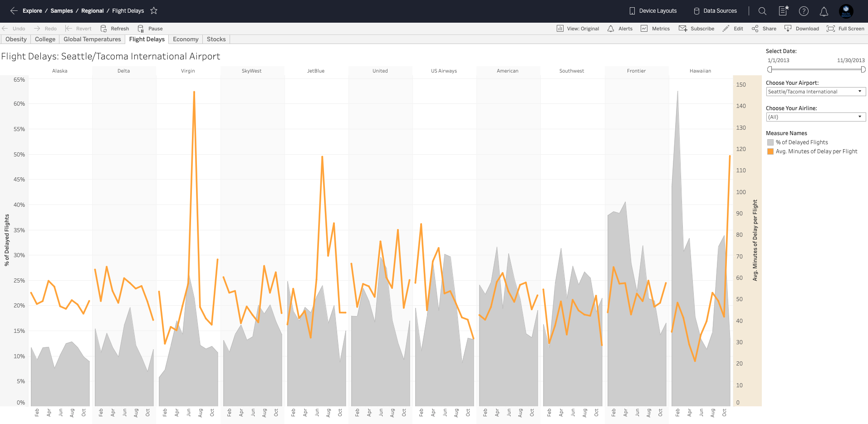Switch to the Global Temperatures tab
The image size is (868, 424).
coord(92,39)
